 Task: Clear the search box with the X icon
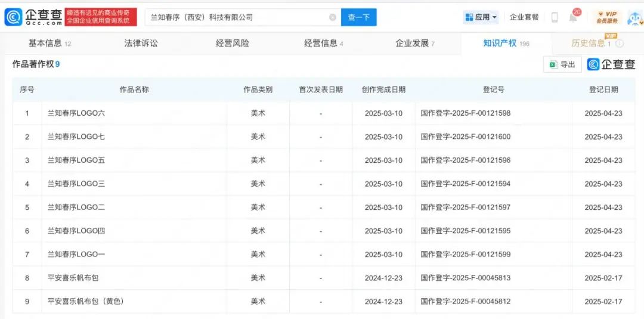(333, 17)
